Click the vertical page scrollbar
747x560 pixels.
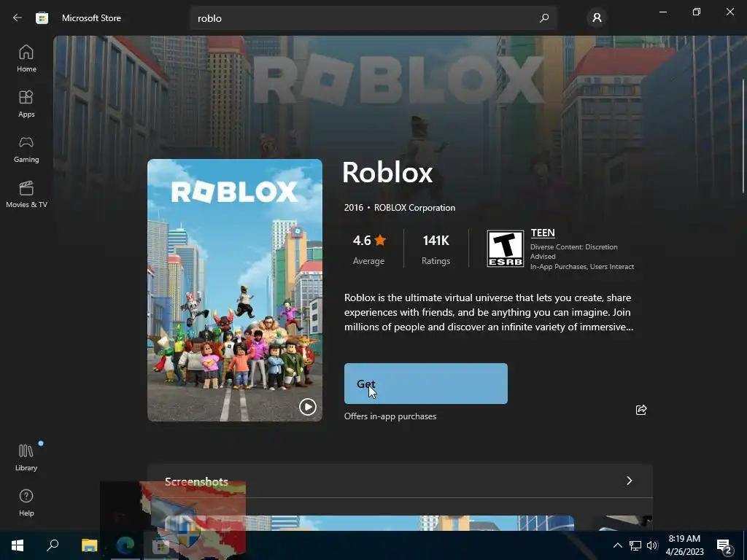tap(743, 136)
